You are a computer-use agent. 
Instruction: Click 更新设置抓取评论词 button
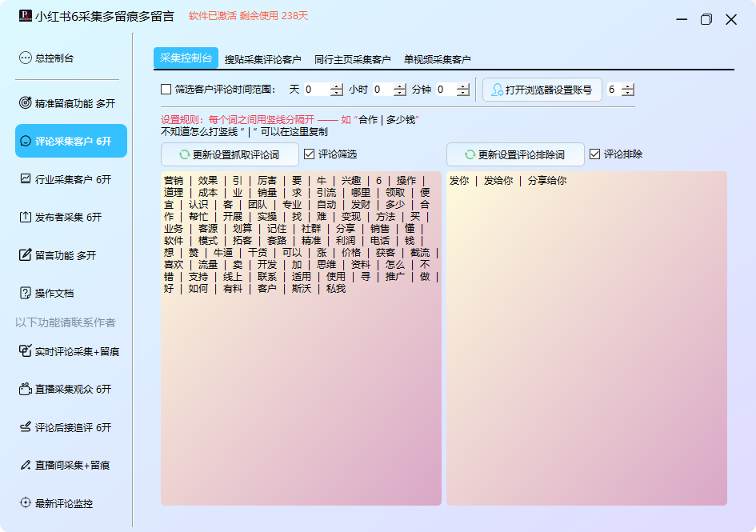(230, 154)
